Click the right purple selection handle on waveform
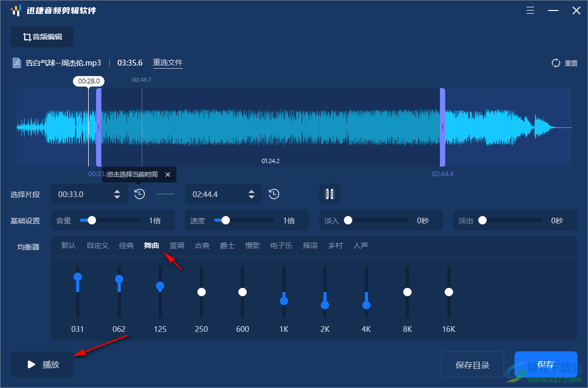Image resolution: width=588 pixels, height=388 pixels. click(x=443, y=127)
